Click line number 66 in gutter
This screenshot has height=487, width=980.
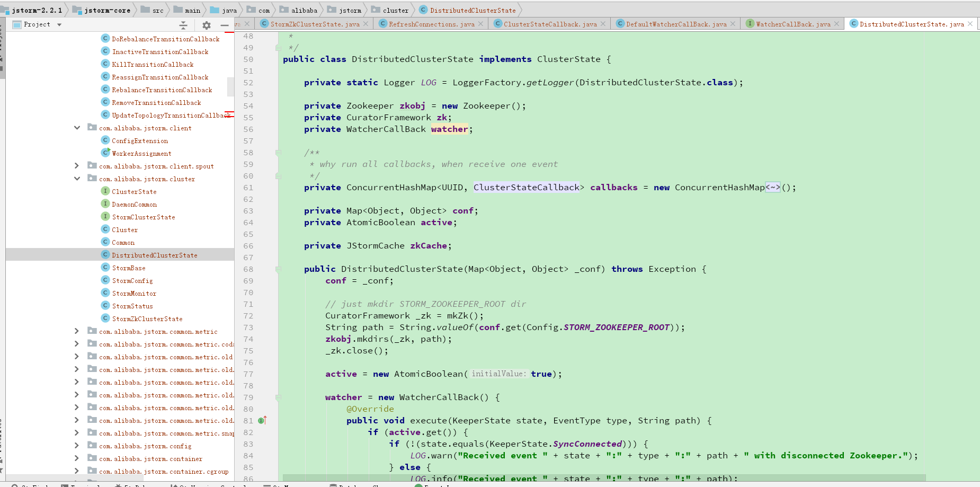[x=248, y=246]
